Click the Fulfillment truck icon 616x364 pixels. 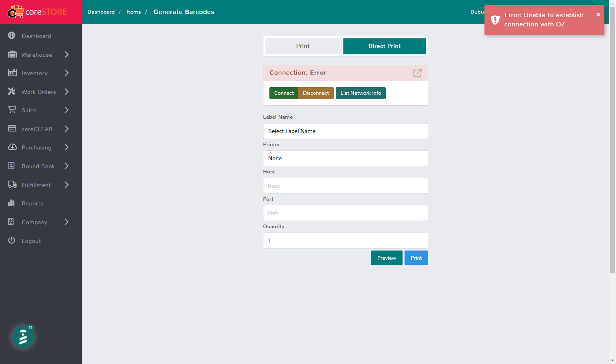12,185
